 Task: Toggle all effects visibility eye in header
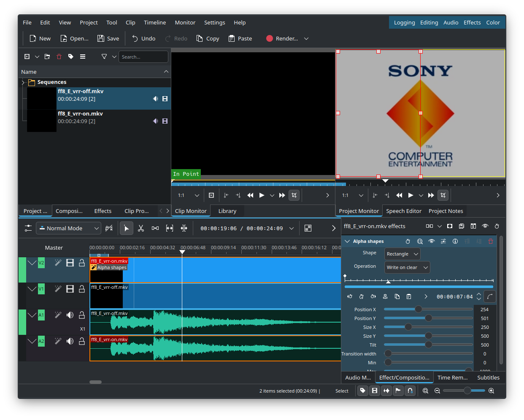pyautogui.click(x=485, y=226)
